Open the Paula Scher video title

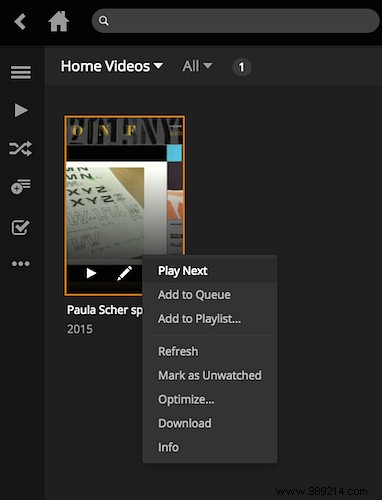click(105, 310)
